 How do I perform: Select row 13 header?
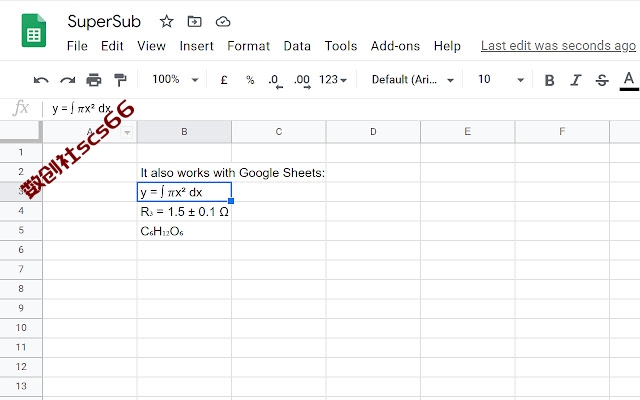click(x=21, y=386)
